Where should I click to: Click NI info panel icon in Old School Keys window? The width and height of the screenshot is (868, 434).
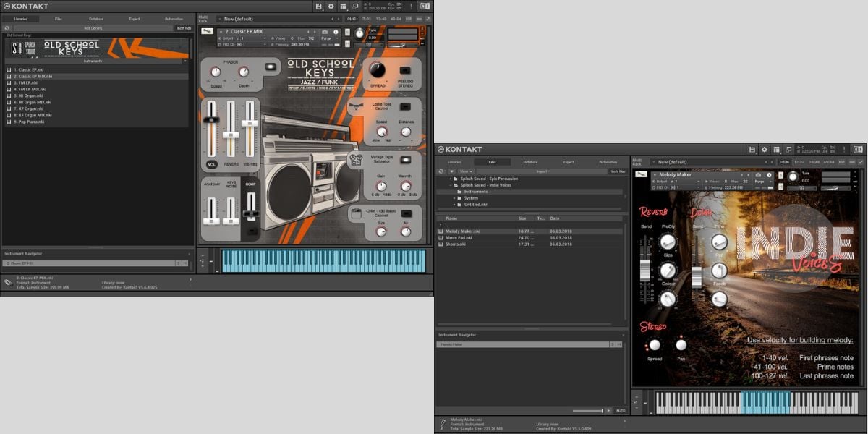(425, 7)
